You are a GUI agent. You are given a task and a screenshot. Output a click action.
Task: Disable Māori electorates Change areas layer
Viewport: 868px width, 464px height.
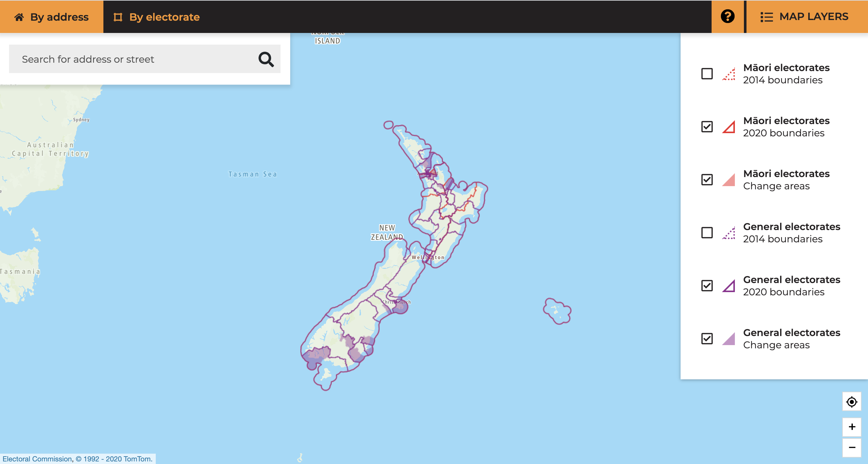707,180
